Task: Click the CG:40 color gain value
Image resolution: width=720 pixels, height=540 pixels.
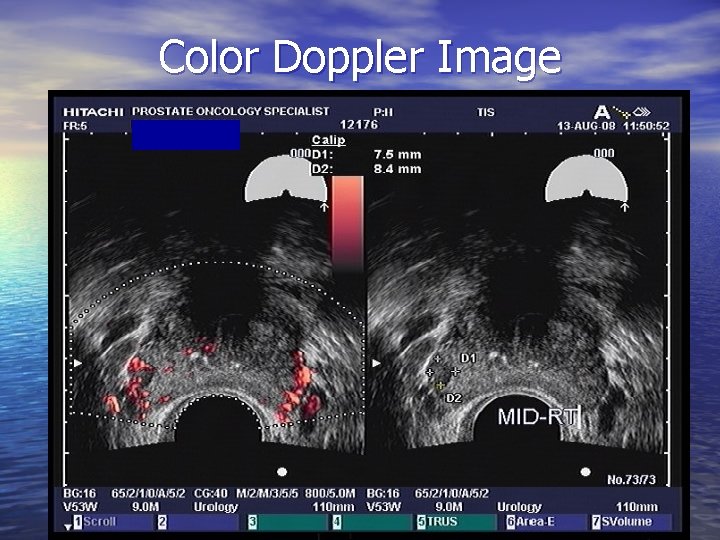Action: tap(210, 494)
